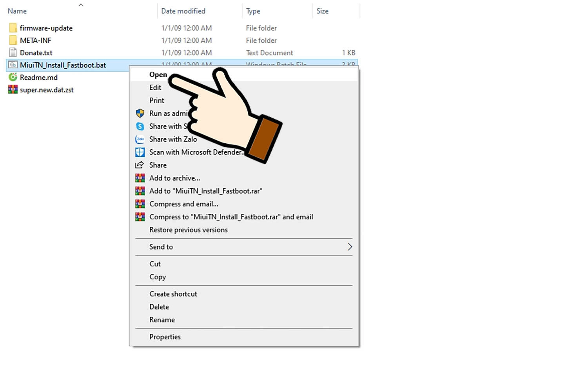The height and width of the screenshot is (384, 588).
Task: Expand the Send to submenu arrow
Action: (350, 247)
